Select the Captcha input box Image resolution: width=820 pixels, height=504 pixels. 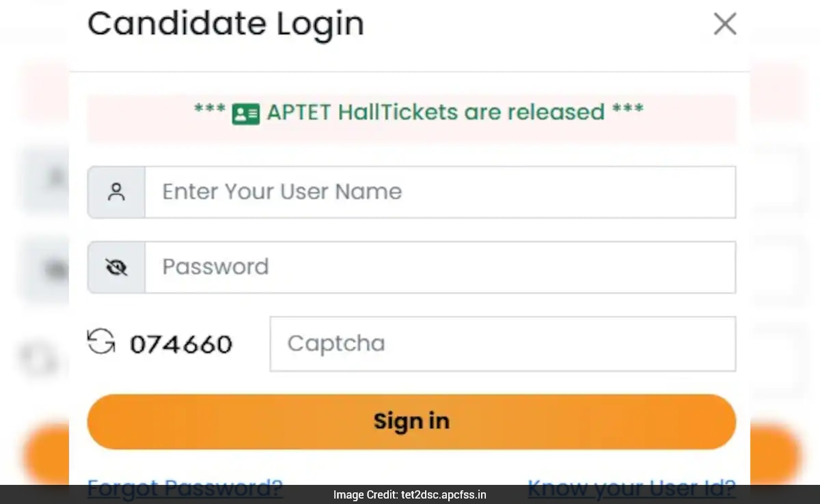pyautogui.click(x=502, y=344)
